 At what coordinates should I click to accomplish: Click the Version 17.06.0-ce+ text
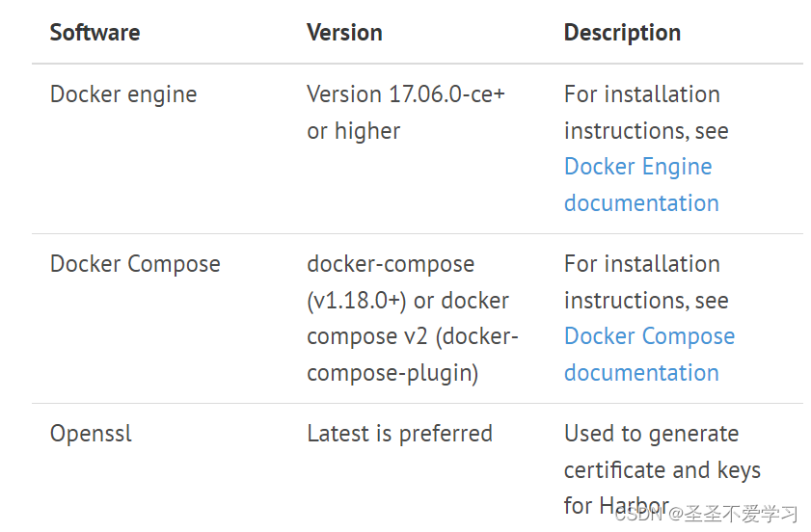406,94
